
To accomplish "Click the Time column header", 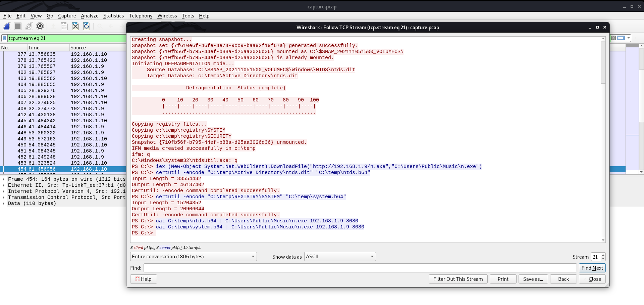I will pos(48,47).
